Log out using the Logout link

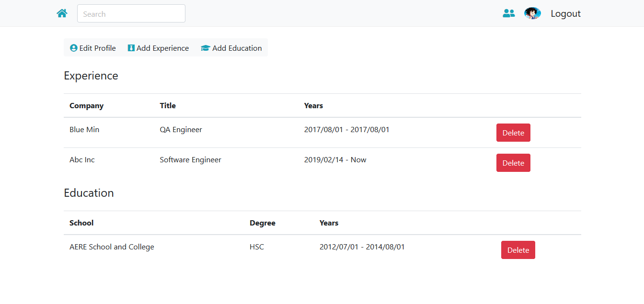(565, 13)
